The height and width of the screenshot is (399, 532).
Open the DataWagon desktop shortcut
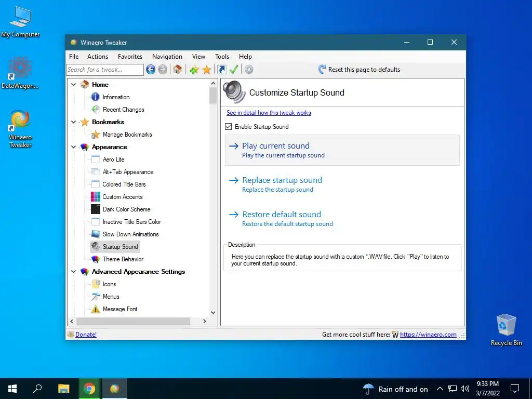pos(20,73)
